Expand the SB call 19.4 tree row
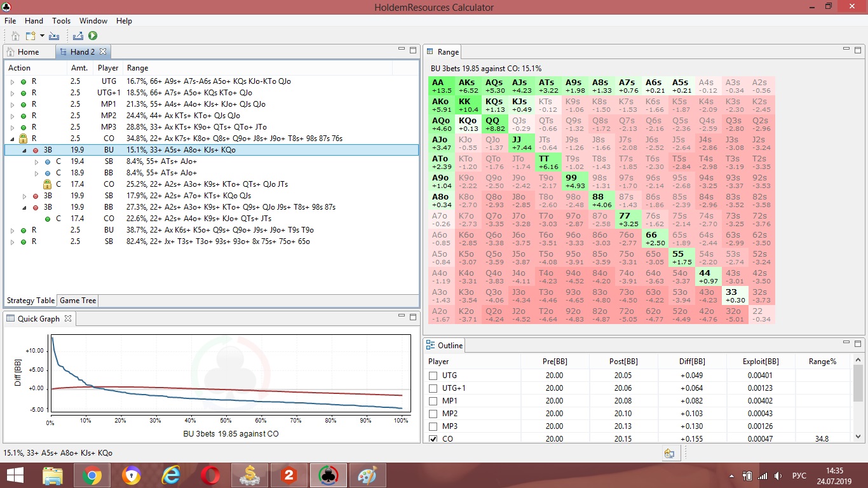 click(36, 161)
